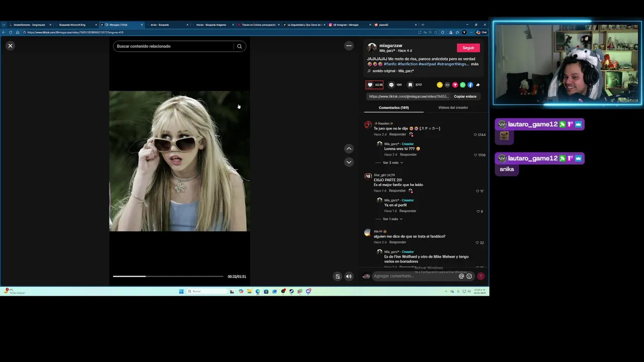Open more share options arrow
The image size is (644, 362).
tap(477, 85)
